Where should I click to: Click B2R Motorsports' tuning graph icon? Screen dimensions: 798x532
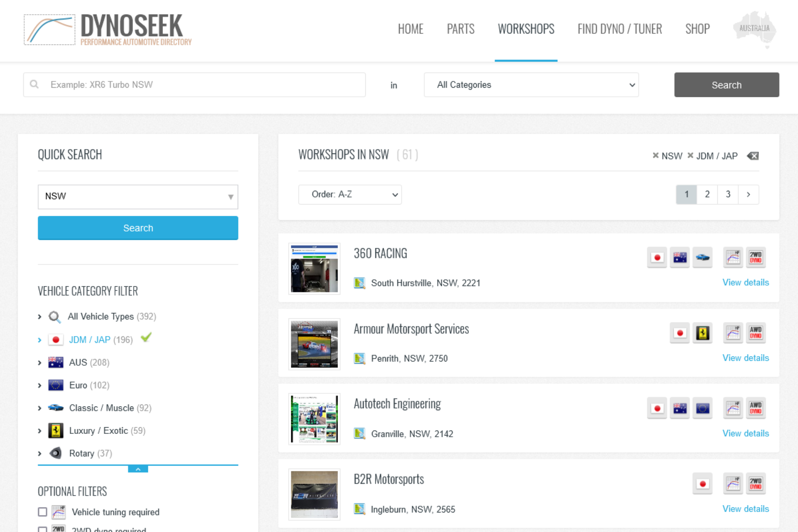[733, 484]
